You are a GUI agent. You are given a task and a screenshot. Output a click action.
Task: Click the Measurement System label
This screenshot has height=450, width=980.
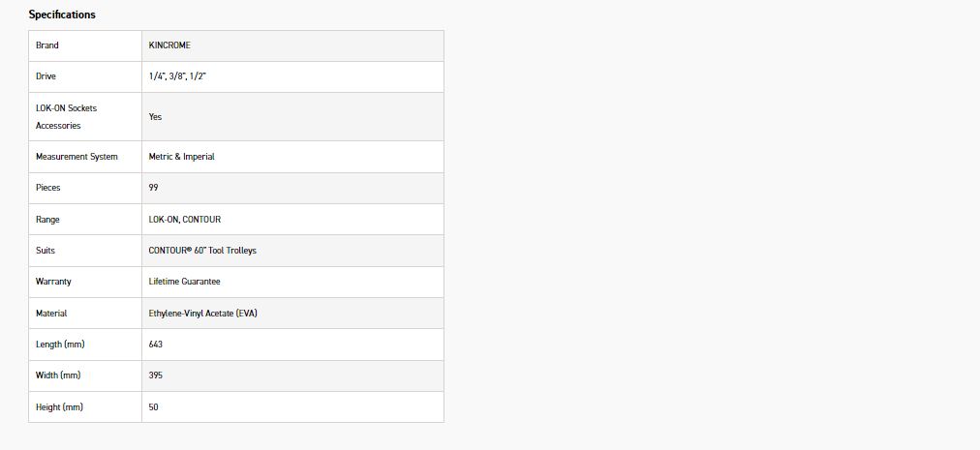[x=77, y=157]
